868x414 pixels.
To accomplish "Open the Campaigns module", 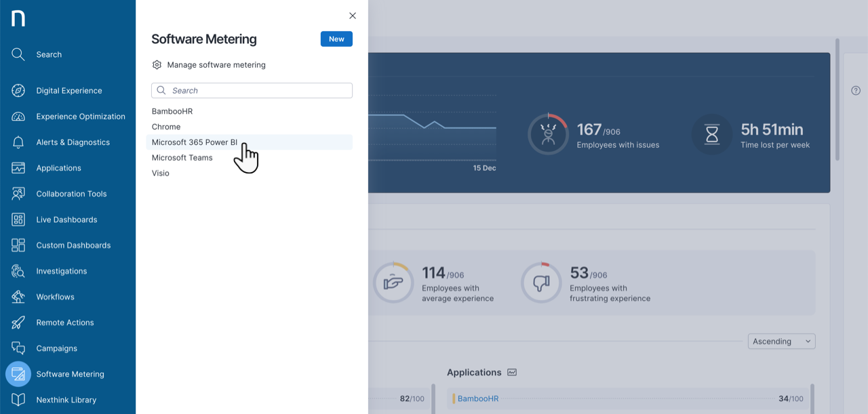I will (x=56, y=348).
